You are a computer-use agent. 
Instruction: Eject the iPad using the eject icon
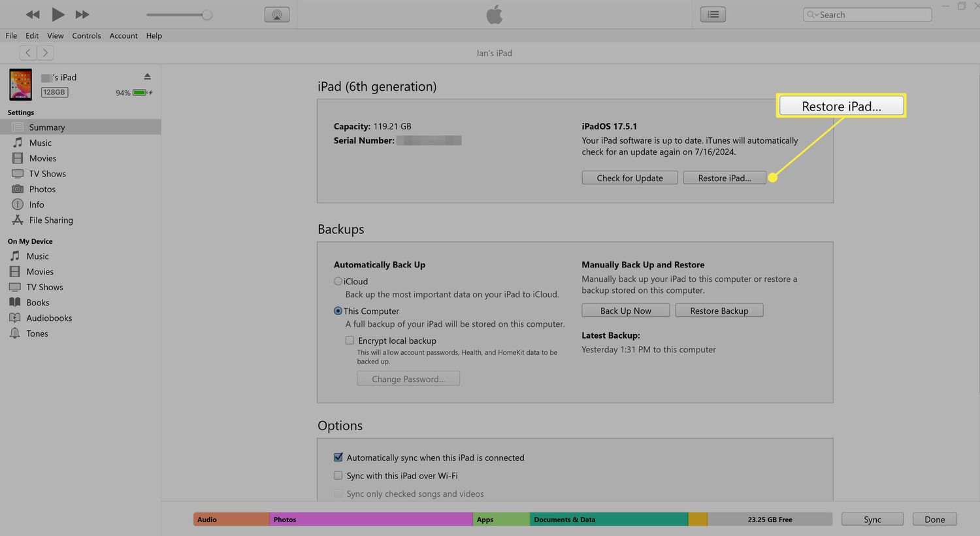tap(147, 77)
